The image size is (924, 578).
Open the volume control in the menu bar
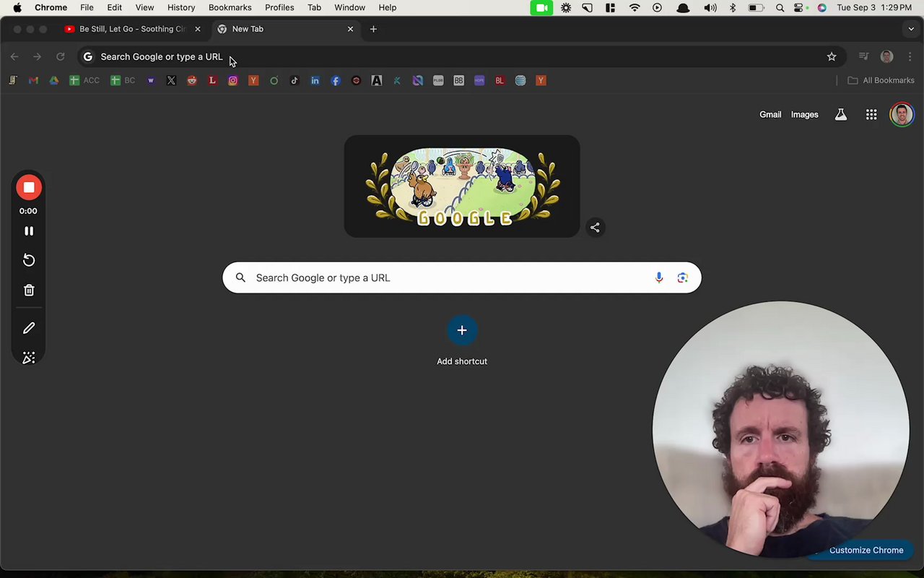pos(710,7)
